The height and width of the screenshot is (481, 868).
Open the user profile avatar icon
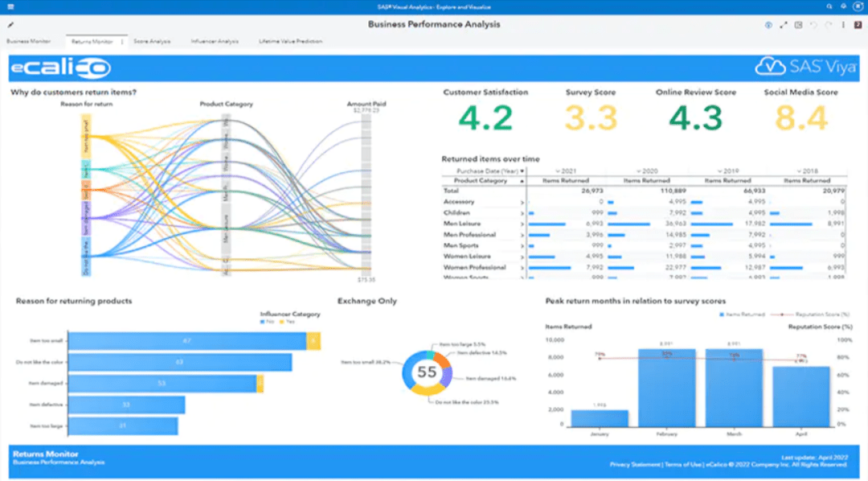pyautogui.click(x=858, y=7)
